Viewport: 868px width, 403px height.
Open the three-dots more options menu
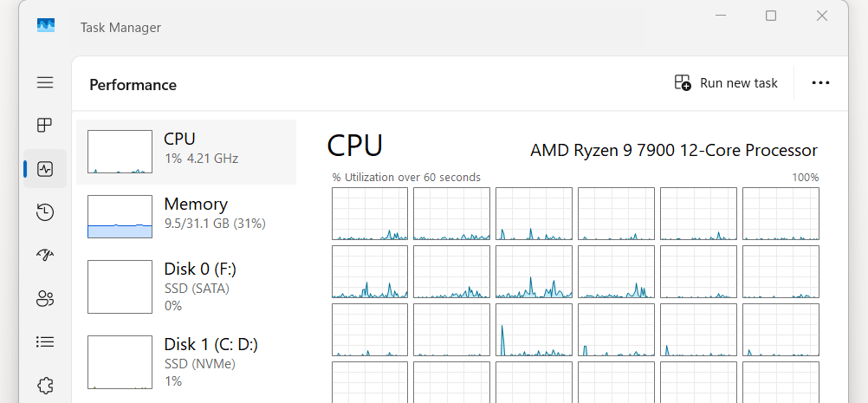[x=820, y=83]
